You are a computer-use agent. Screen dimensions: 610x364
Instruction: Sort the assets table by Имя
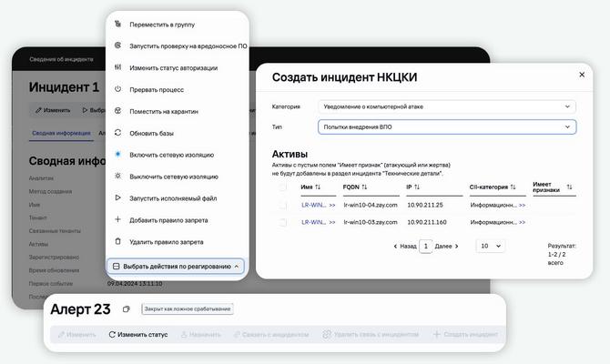click(x=318, y=187)
